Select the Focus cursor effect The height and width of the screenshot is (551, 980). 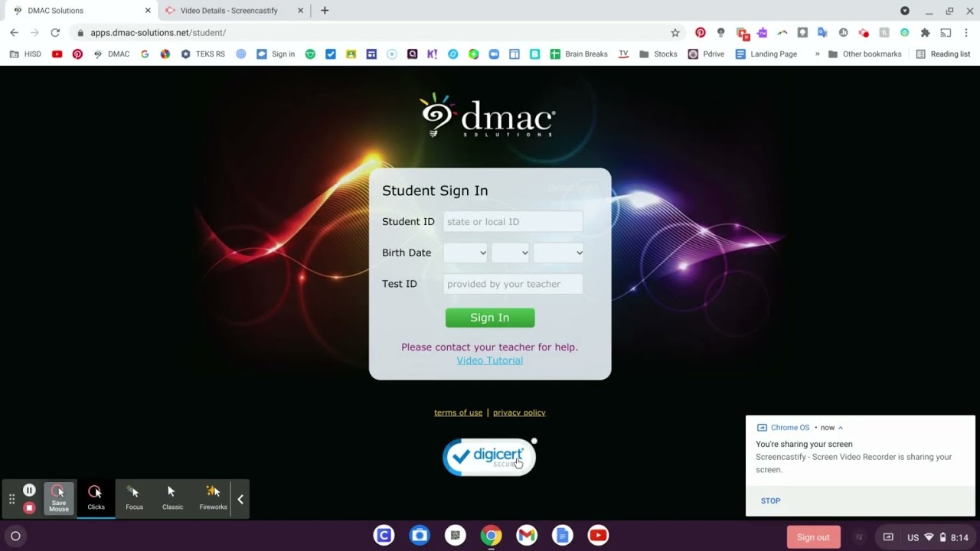pyautogui.click(x=134, y=497)
